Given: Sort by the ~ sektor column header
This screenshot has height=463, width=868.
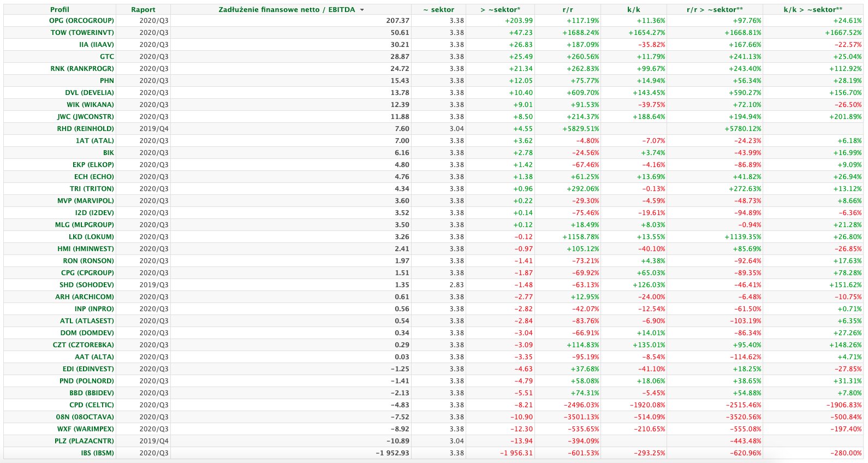Looking at the screenshot, I should [438, 9].
